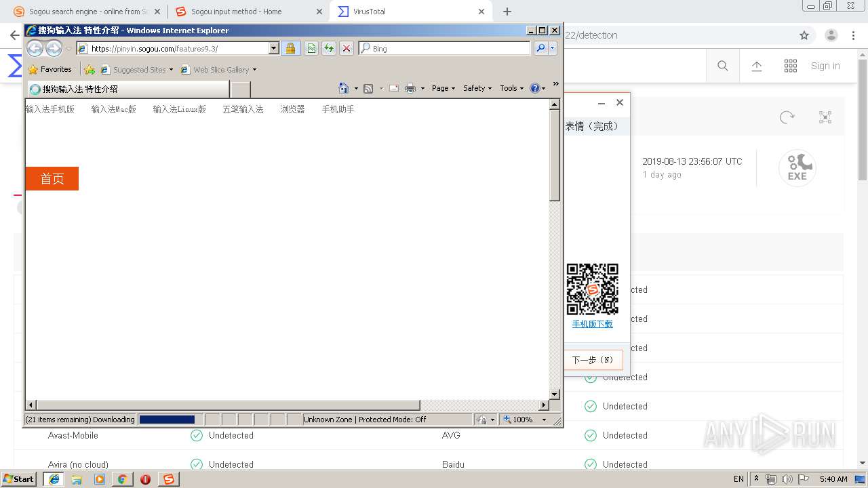The height and width of the screenshot is (488, 868).
Task: Click 手机助手 link
Action: [338, 109]
